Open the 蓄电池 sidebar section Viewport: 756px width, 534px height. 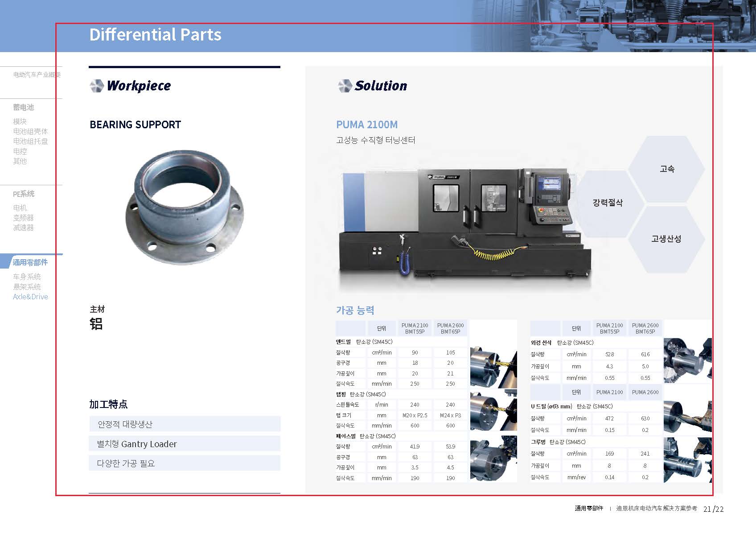click(23, 107)
